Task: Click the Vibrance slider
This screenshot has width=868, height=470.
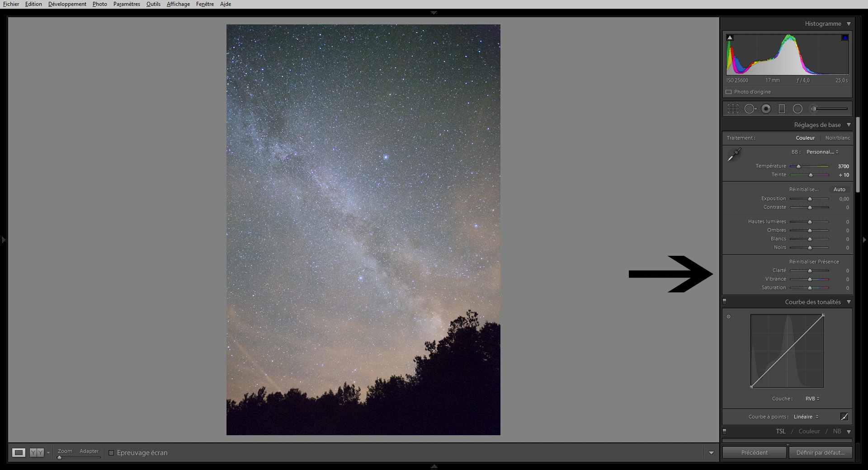Action: tap(809, 279)
